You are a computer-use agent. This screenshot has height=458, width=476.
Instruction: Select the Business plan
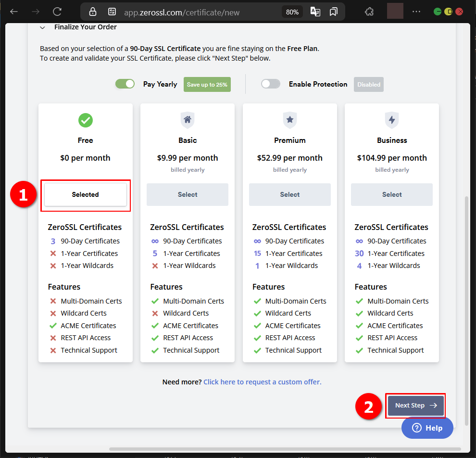(x=392, y=194)
